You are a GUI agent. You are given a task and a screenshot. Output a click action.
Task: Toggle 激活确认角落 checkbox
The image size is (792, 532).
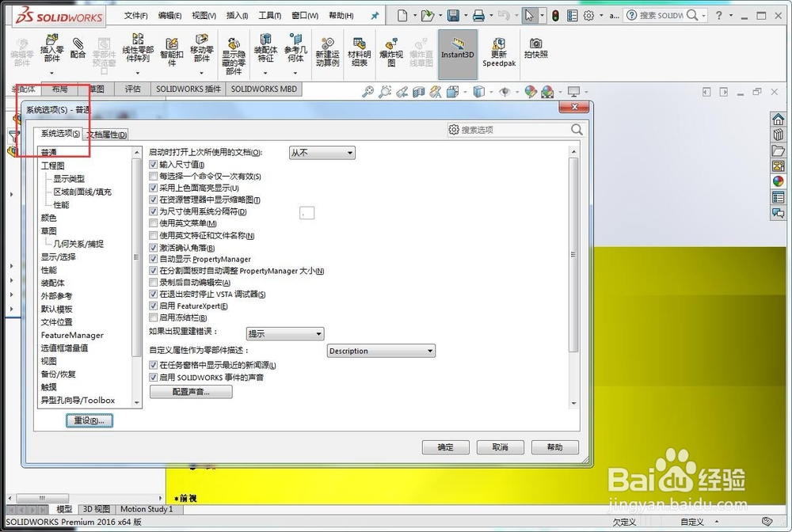click(154, 248)
